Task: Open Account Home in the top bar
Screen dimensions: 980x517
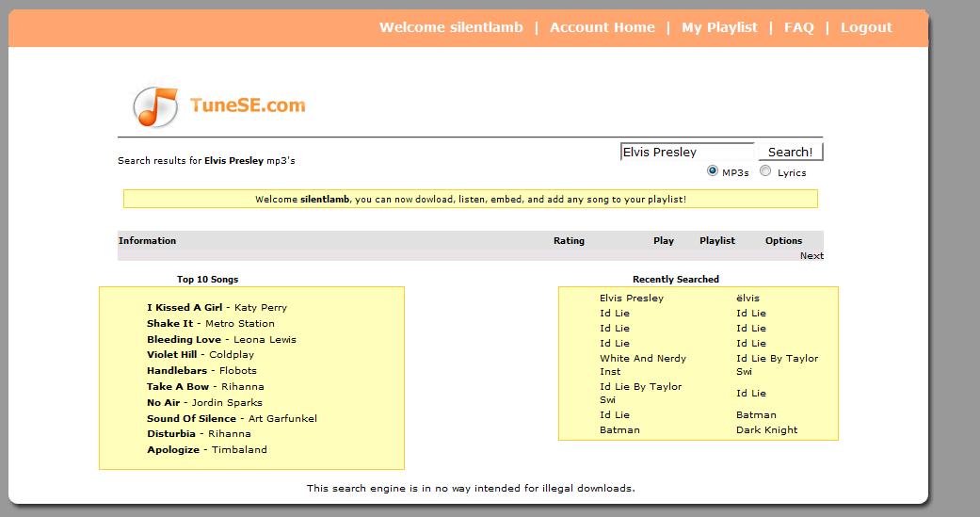Action: click(x=602, y=27)
